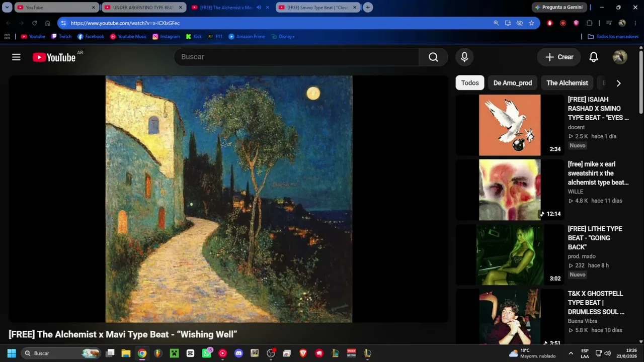Open the Chrome three-dot menu
The height and width of the screenshot is (362, 644).
click(635, 23)
